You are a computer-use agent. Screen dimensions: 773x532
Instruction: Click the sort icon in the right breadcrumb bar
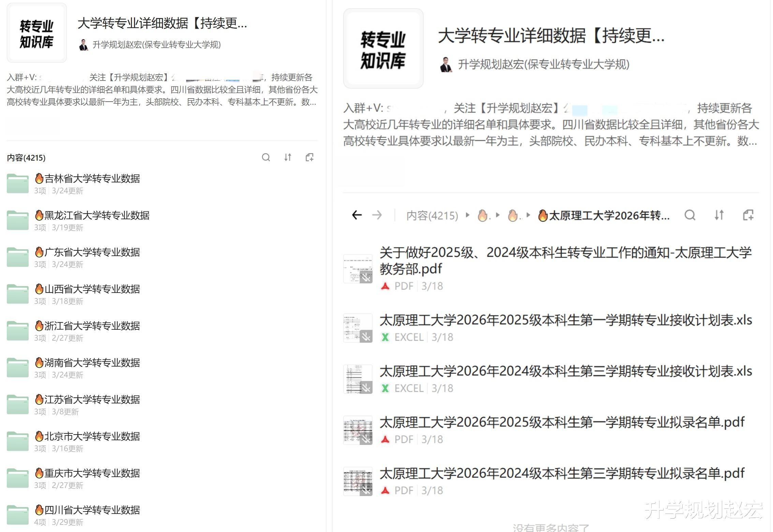tap(719, 215)
